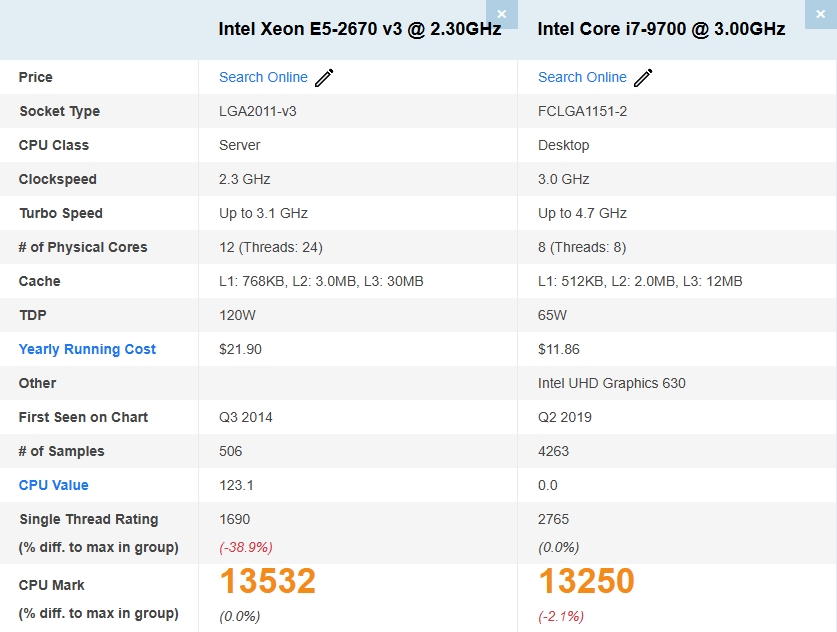
Task: Click the Price row label
Action: pos(36,77)
